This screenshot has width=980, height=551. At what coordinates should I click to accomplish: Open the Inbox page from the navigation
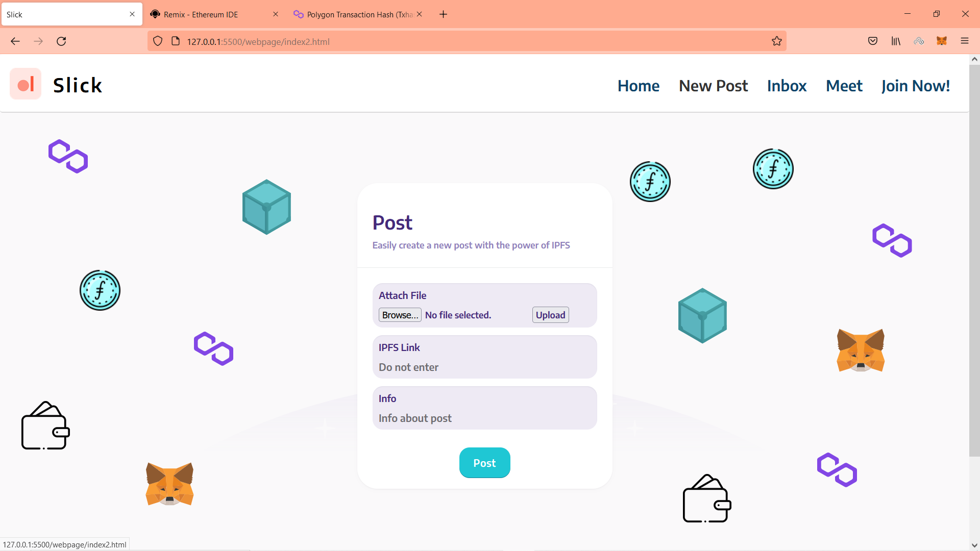787,86
